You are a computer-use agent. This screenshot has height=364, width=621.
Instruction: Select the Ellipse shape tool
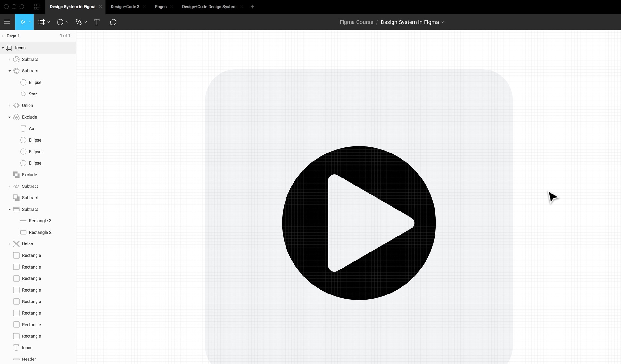(x=60, y=22)
